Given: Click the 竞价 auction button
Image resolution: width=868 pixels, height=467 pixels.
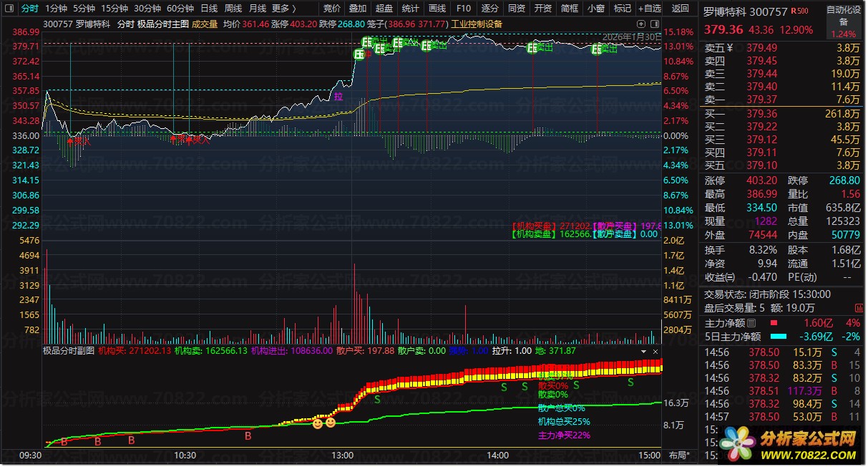Looking at the screenshot, I should [x=332, y=9].
